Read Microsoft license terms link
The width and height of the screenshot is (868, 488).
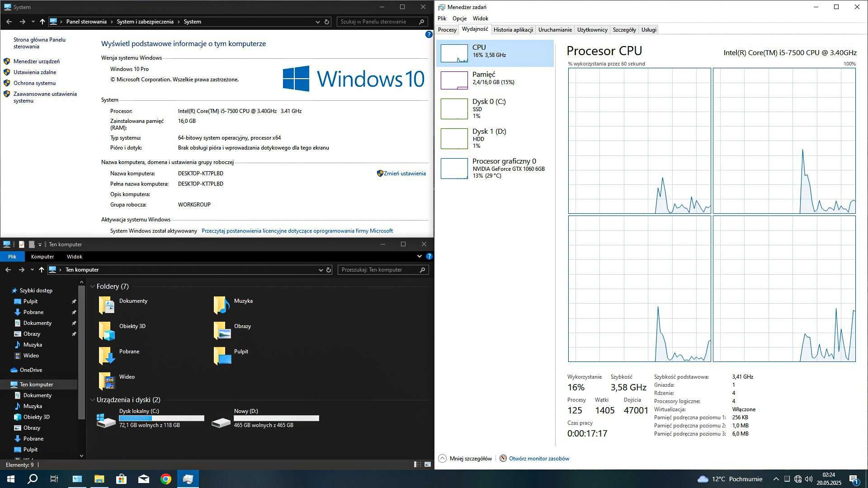[x=297, y=231]
